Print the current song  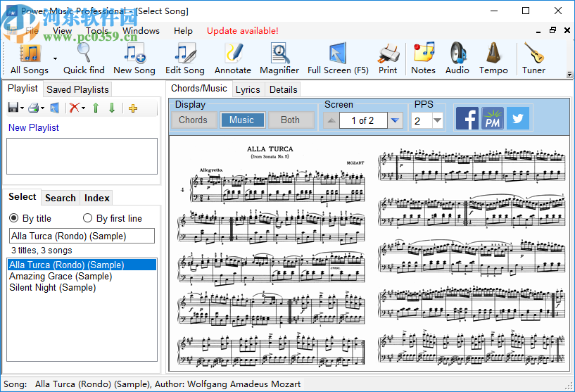pyautogui.click(x=388, y=58)
